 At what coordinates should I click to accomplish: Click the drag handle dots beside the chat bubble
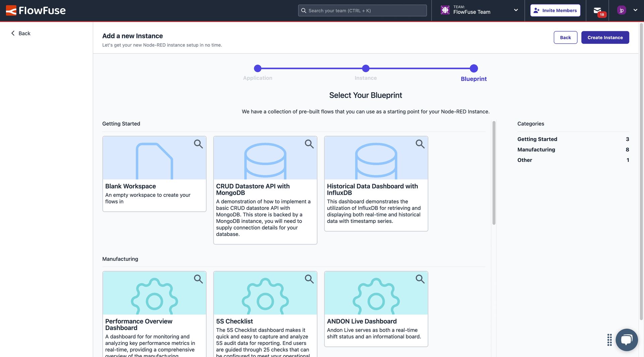(x=609, y=340)
